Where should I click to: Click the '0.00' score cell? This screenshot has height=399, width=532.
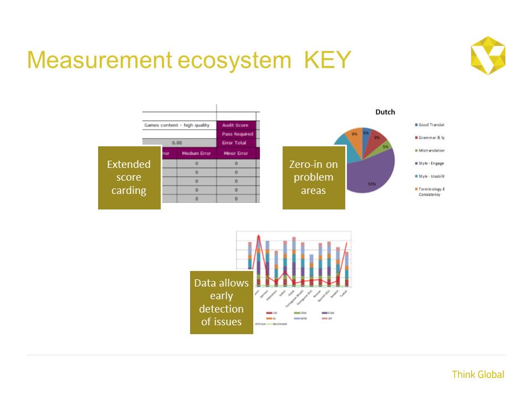pyautogui.click(x=179, y=143)
